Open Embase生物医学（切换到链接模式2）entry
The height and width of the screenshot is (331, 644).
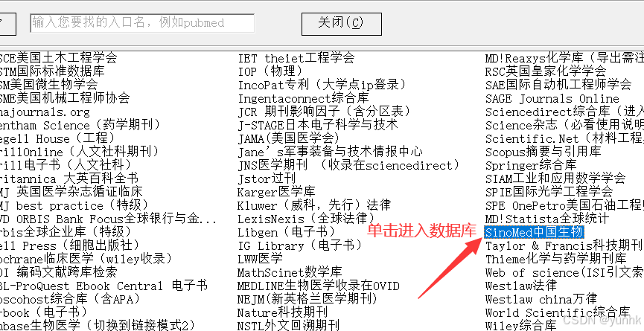click(x=98, y=325)
